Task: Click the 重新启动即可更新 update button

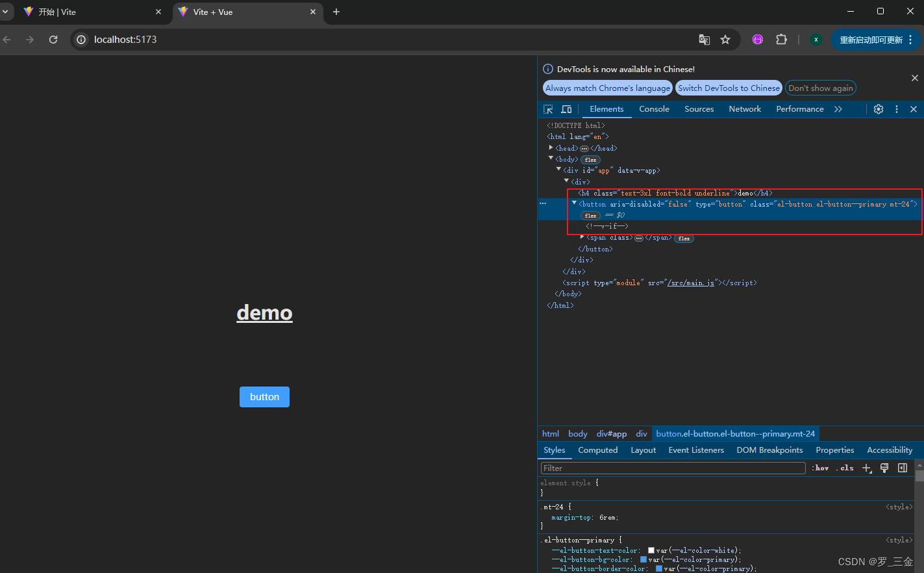Action: [x=876, y=40]
